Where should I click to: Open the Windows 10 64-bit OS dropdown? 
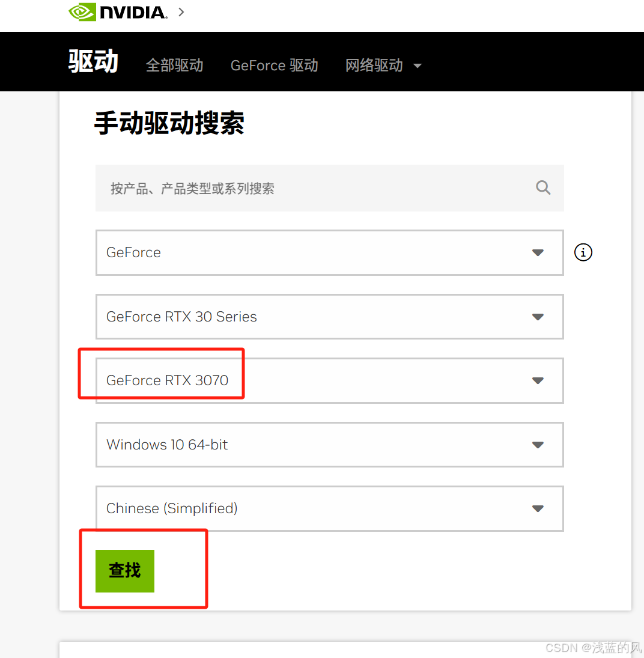(329, 445)
